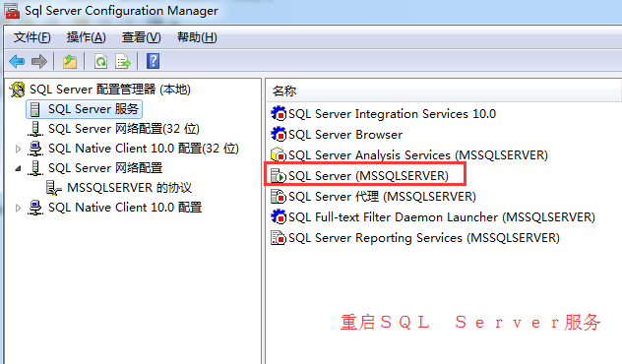Select MSSQLSERVER 的协议 tree item
Viewport: 622px width, 364px height.
click(x=130, y=188)
